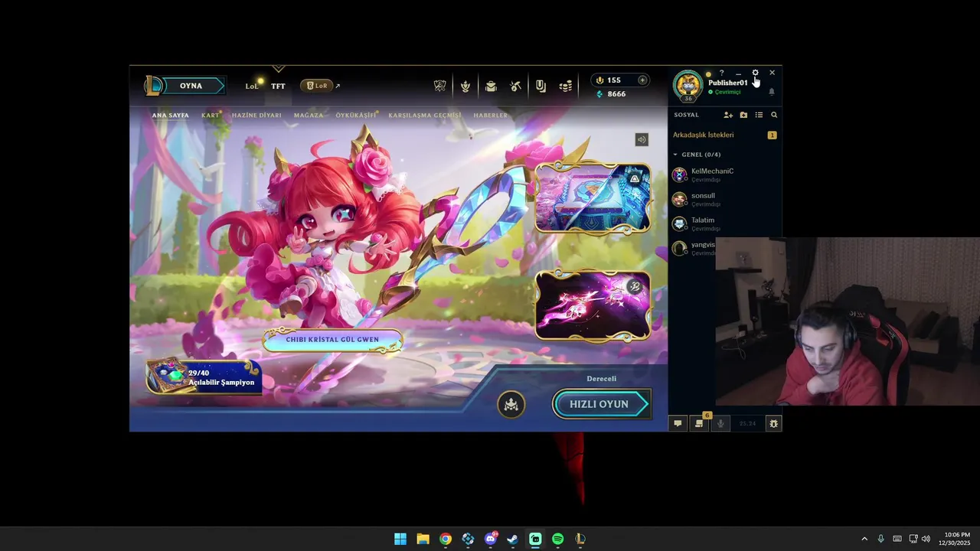Open the HABERLER tab

(x=491, y=116)
